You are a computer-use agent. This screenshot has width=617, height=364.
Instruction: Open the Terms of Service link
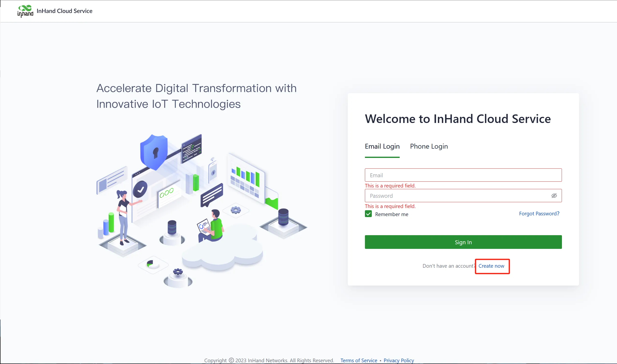(359, 360)
